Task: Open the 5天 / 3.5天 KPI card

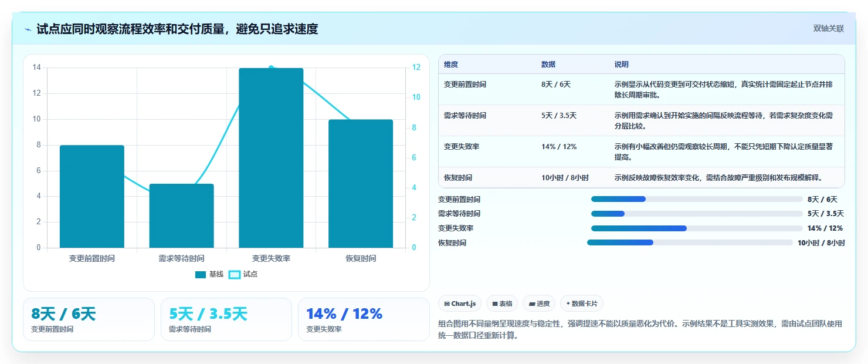Action: click(x=226, y=319)
